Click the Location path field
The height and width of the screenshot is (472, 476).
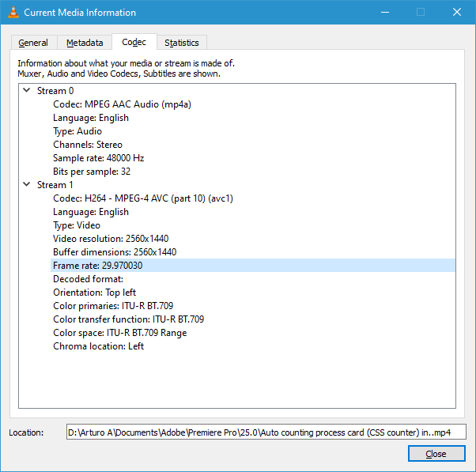266,432
